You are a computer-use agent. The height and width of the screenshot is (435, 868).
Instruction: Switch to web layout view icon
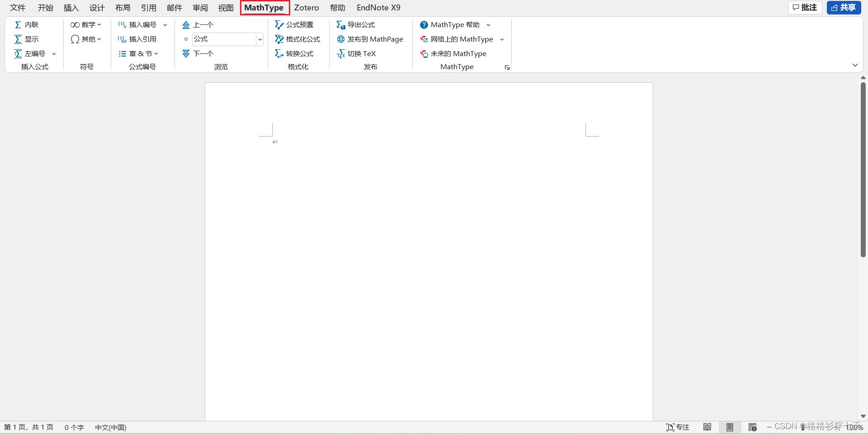(x=752, y=427)
